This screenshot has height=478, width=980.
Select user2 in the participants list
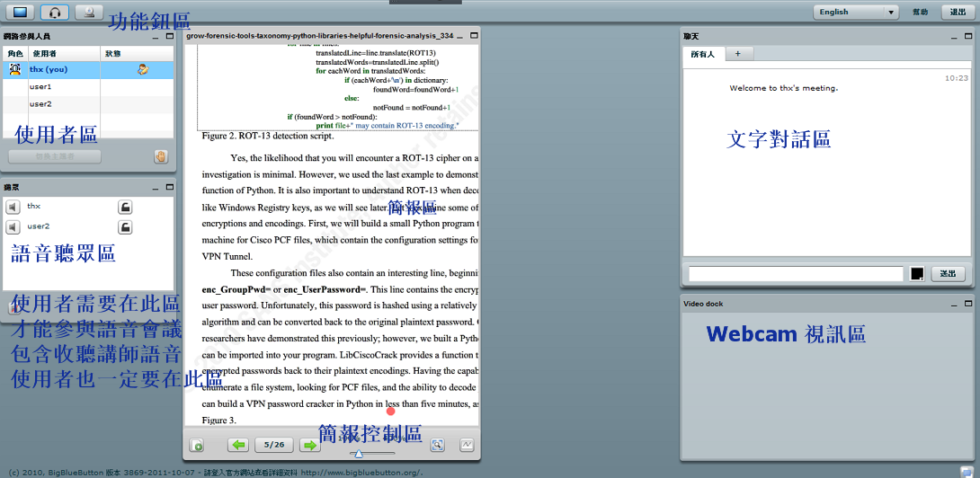(87, 104)
